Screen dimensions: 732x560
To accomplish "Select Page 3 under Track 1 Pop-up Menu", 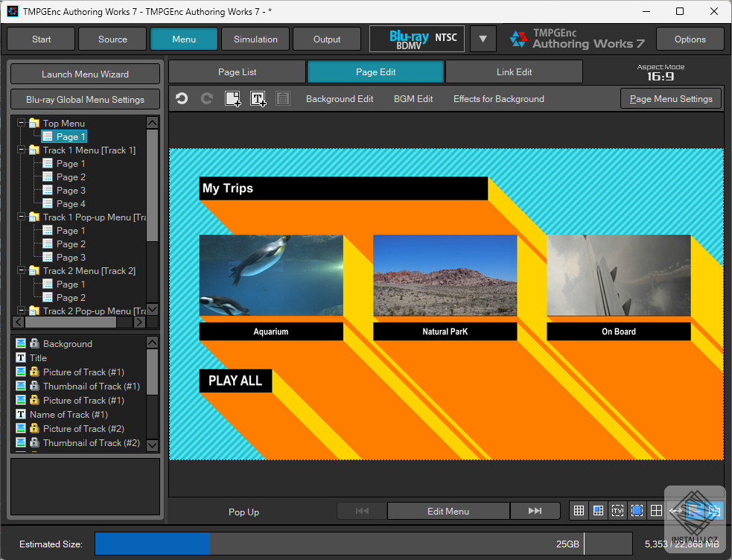I will (71, 257).
